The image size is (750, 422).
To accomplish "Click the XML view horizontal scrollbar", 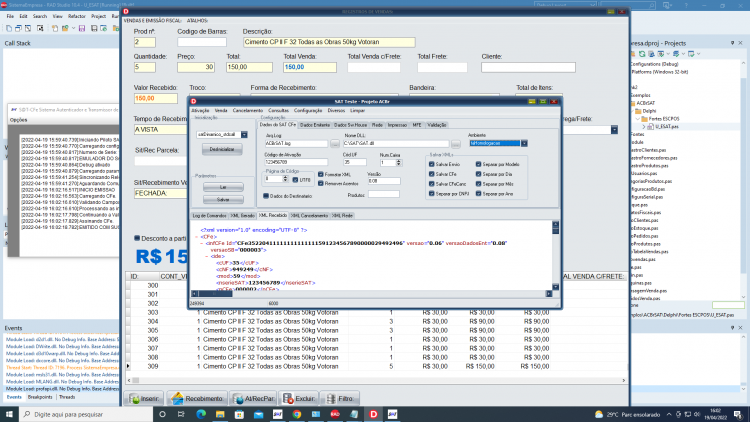I will [371, 294].
